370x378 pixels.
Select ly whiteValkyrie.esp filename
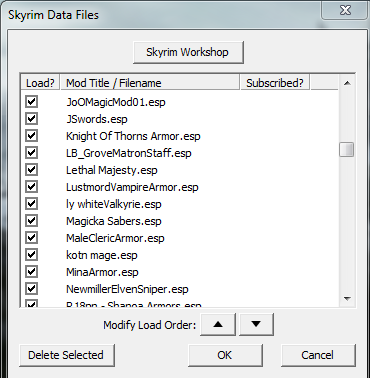pyautogui.click(x=114, y=204)
